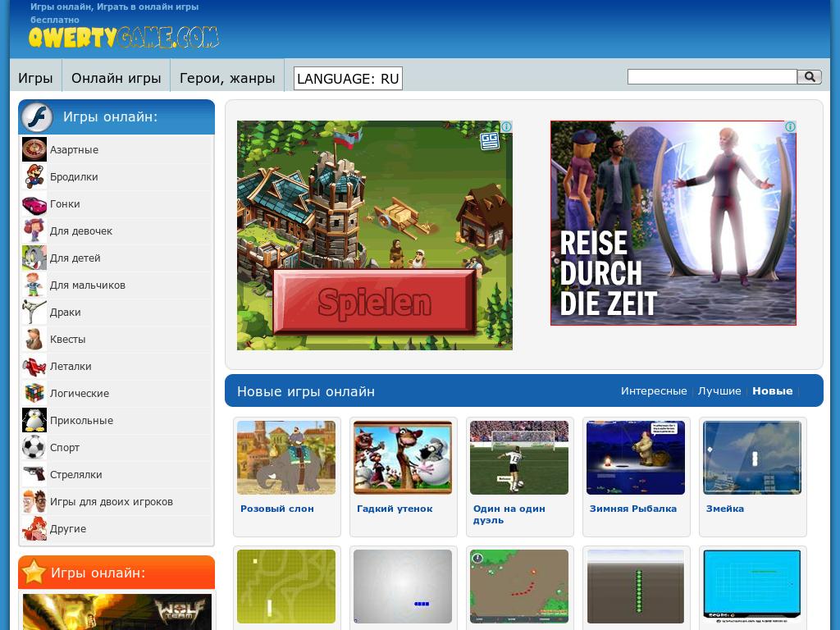840x630 pixels.
Task: Click the two faces icon for two-player games
Action: 34,501
